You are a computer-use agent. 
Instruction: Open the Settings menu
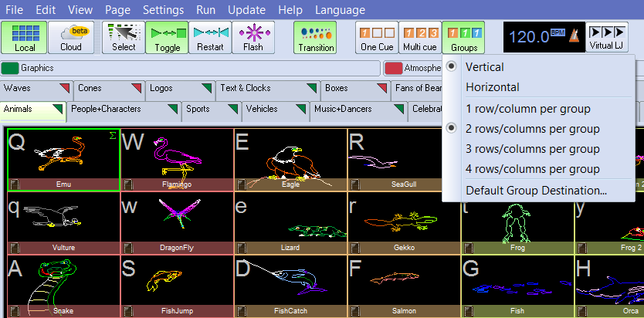(x=163, y=10)
